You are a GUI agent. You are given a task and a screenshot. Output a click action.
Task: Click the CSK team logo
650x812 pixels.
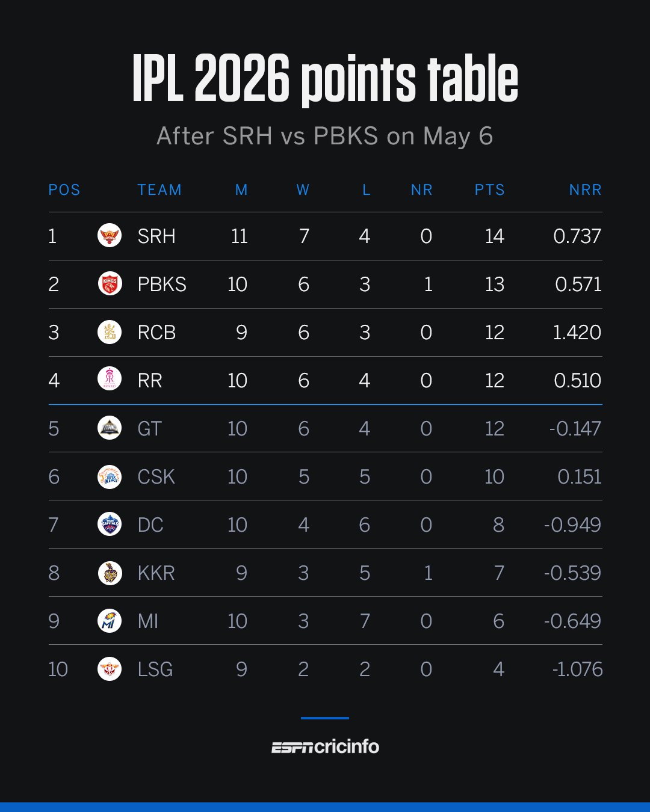110,476
